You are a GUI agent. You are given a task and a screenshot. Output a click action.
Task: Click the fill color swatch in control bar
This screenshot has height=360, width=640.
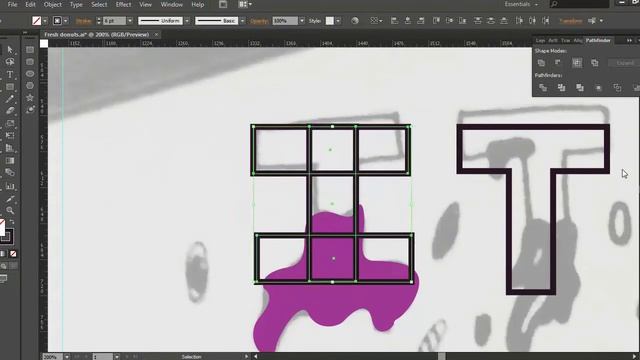point(37,21)
